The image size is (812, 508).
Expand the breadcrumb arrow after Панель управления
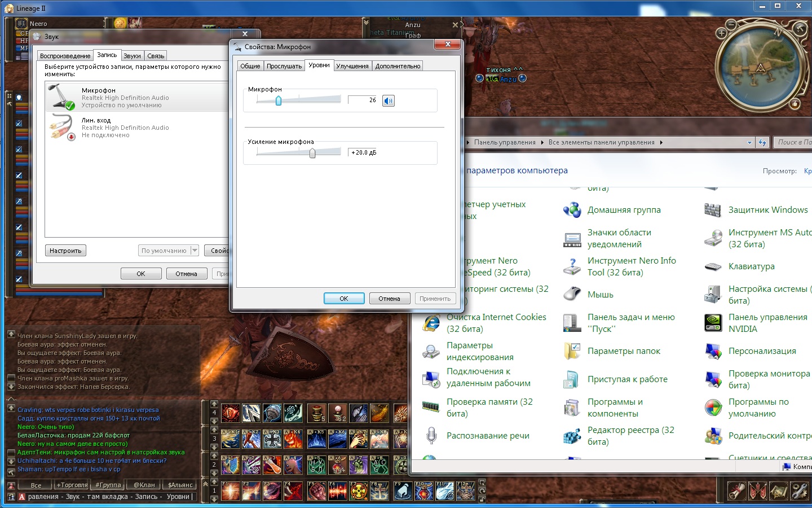542,142
